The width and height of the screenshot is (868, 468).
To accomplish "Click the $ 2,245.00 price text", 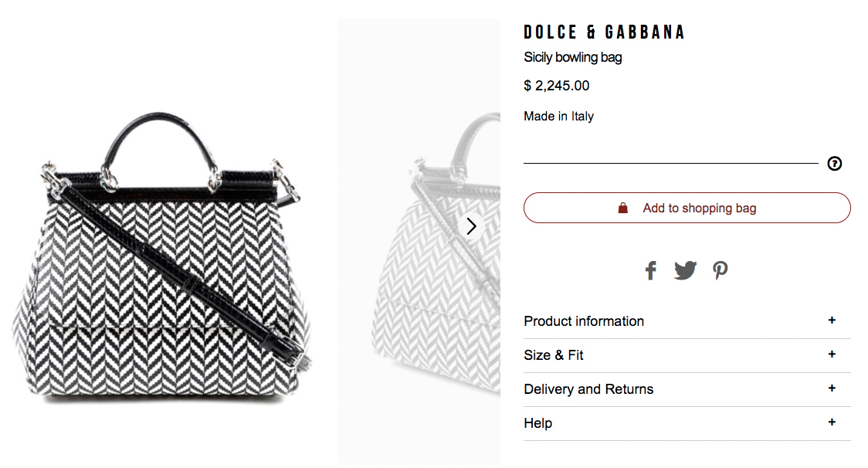I will (x=556, y=86).
